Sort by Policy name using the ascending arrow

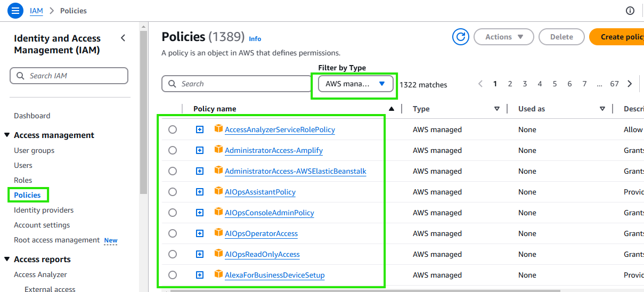[392, 109]
